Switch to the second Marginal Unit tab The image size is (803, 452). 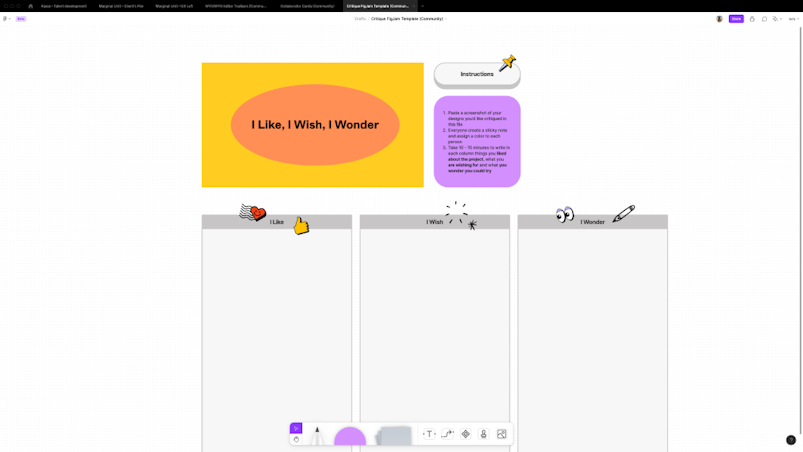point(174,6)
